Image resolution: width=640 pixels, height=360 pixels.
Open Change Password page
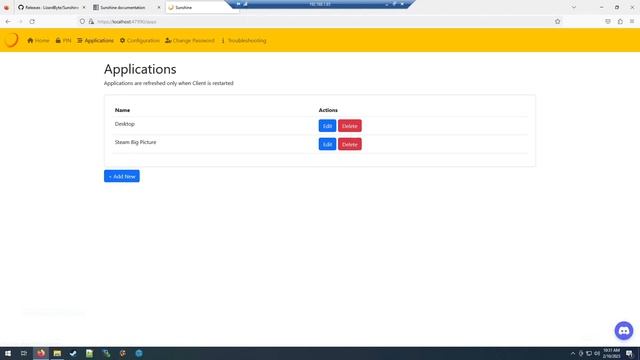pos(190,40)
